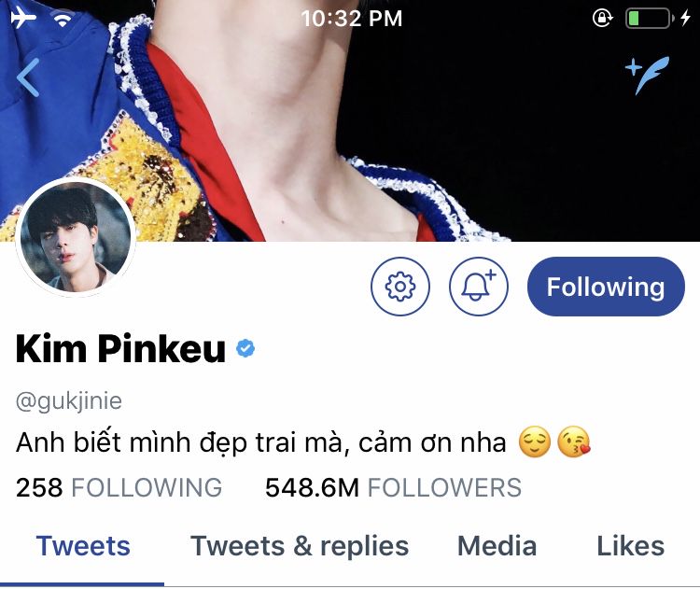Tap the Wi-Fi status icon
Screen dimensions: 700x589
(63, 19)
